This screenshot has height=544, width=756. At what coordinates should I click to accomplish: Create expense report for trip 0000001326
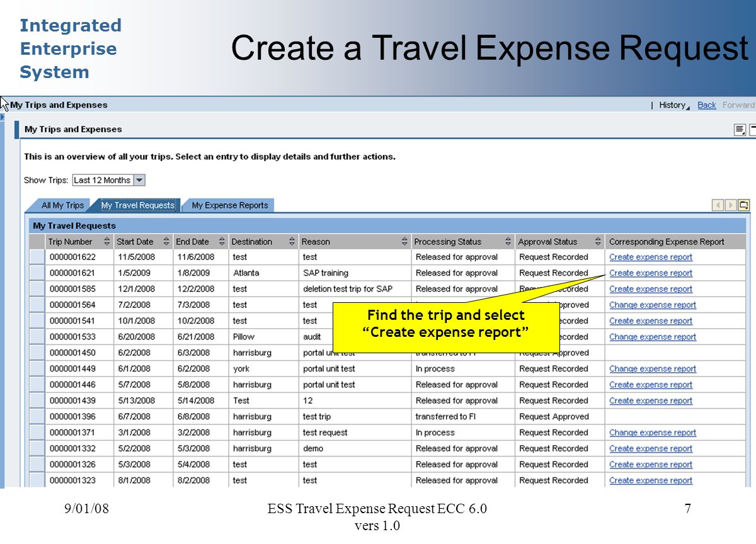click(651, 465)
